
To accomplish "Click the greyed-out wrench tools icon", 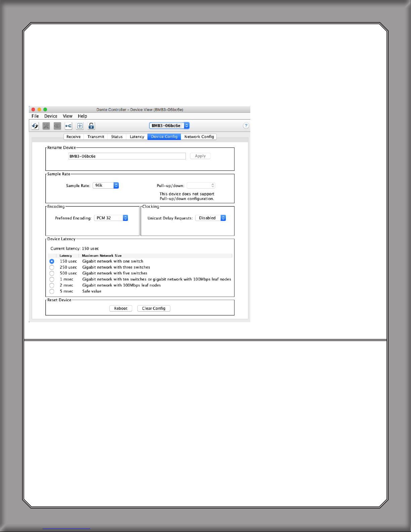I will (x=46, y=126).
